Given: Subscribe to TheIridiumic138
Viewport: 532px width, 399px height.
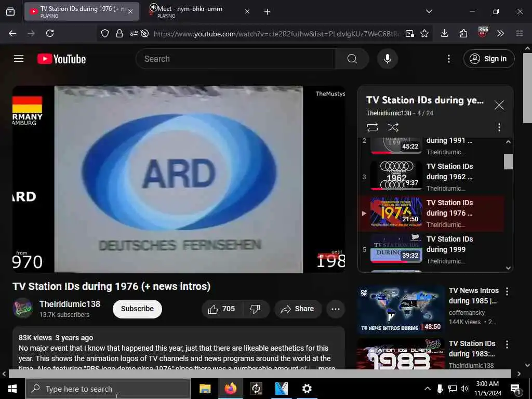Looking at the screenshot, I should 137,309.
